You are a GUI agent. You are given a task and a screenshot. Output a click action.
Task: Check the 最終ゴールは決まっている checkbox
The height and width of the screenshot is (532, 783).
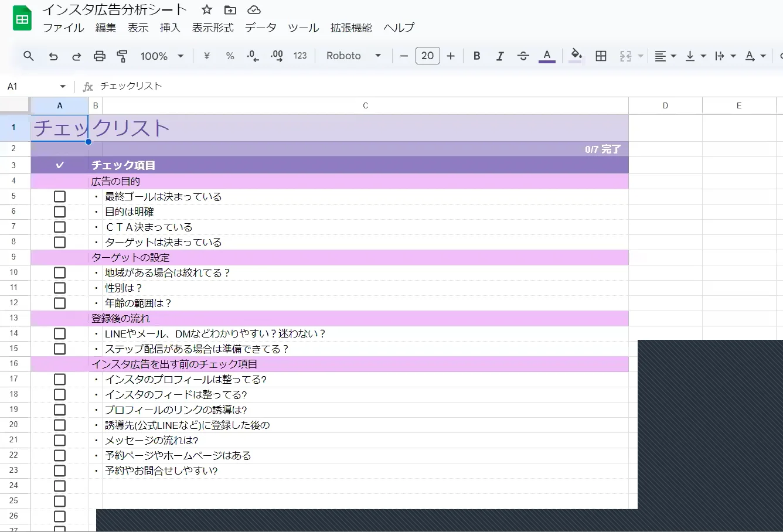(59, 197)
